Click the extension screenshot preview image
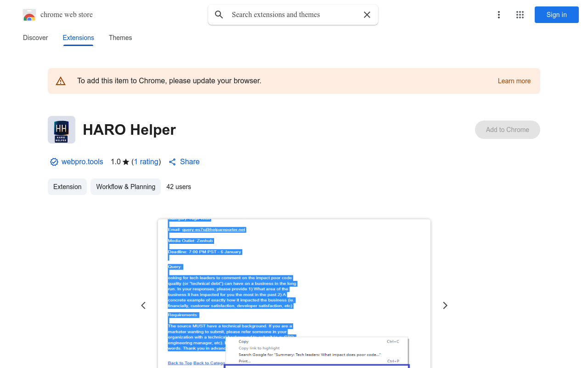Screen dimensions: 588x368 (x=294, y=293)
